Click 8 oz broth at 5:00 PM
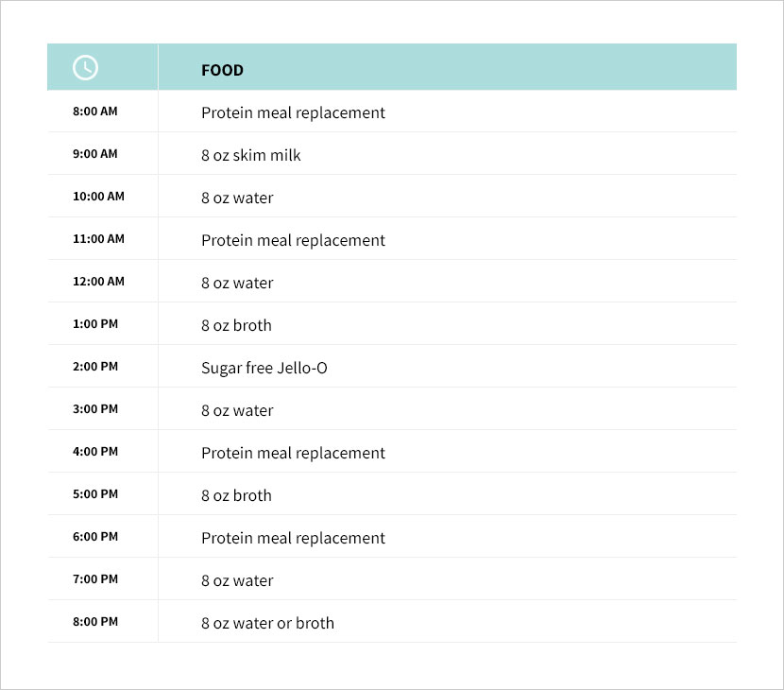The image size is (784, 690). [x=236, y=495]
